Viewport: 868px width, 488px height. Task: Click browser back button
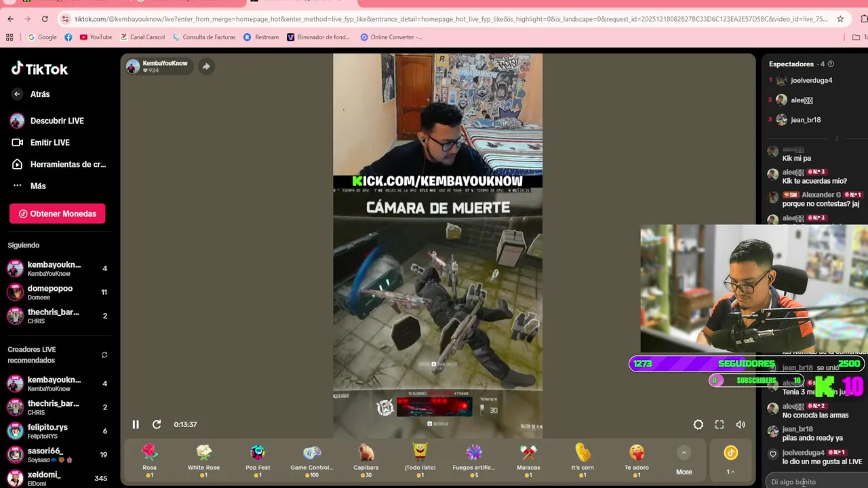tap(10, 19)
